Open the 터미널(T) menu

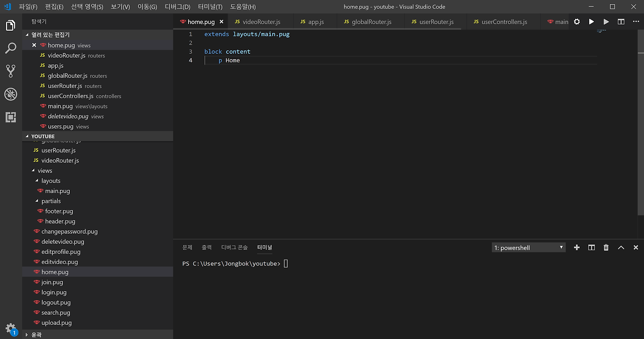coord(210,7)
